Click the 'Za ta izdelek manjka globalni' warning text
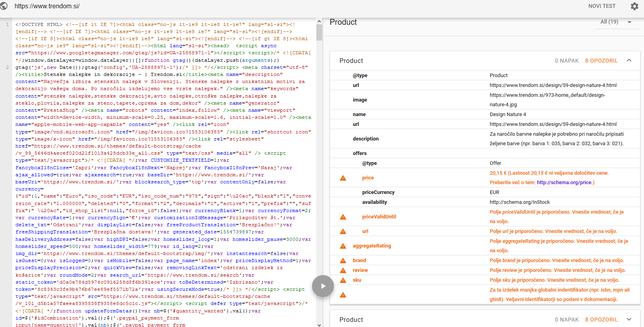This screenshot has width=644, height=327. pyautogui.click(x=559, y=295)
